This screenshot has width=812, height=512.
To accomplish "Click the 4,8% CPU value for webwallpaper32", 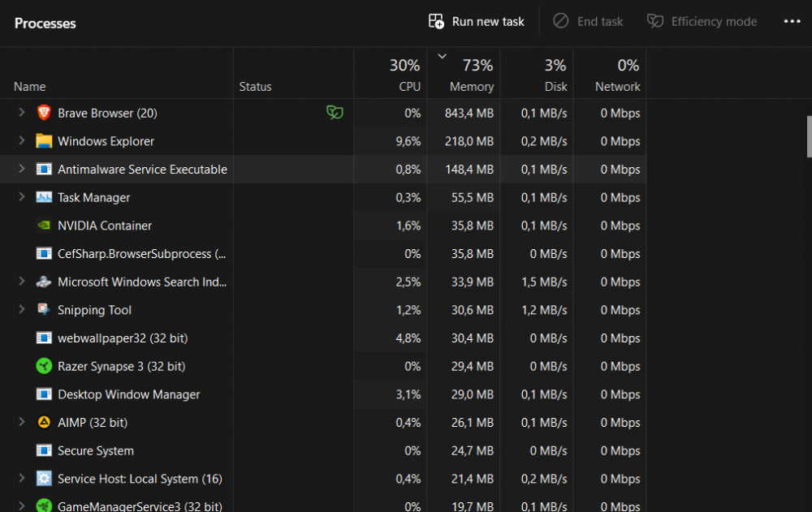I will pos(408,338).
